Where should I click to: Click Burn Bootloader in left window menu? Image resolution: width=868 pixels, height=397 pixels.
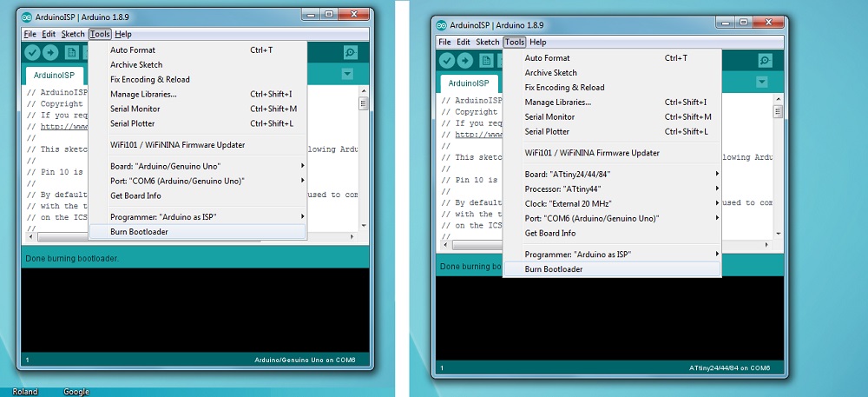(198, 231)
